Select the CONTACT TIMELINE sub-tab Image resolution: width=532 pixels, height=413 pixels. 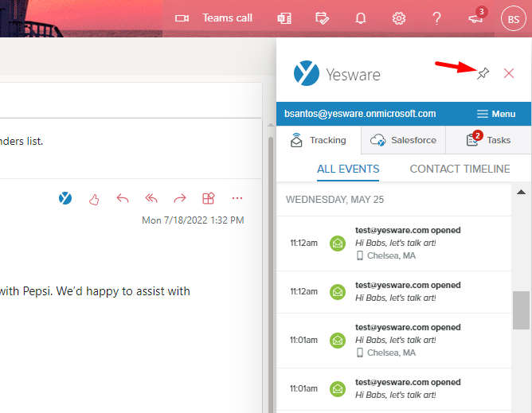[460, 169]
